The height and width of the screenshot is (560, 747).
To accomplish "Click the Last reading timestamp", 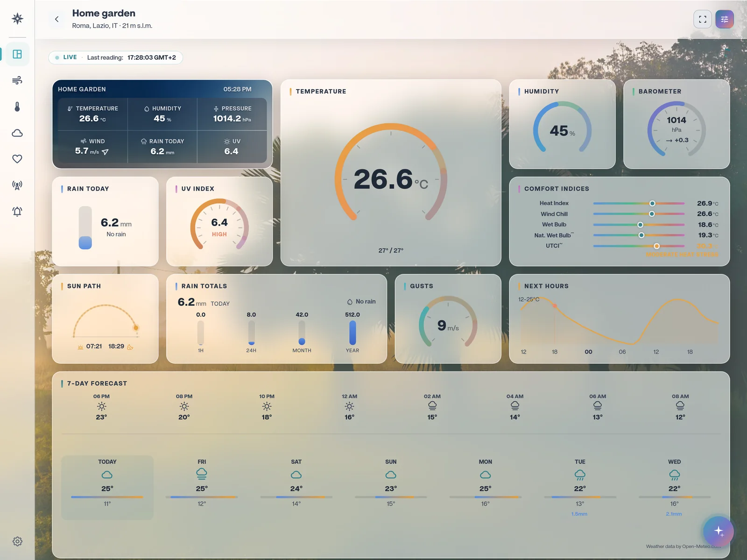I will pos(132,57).
